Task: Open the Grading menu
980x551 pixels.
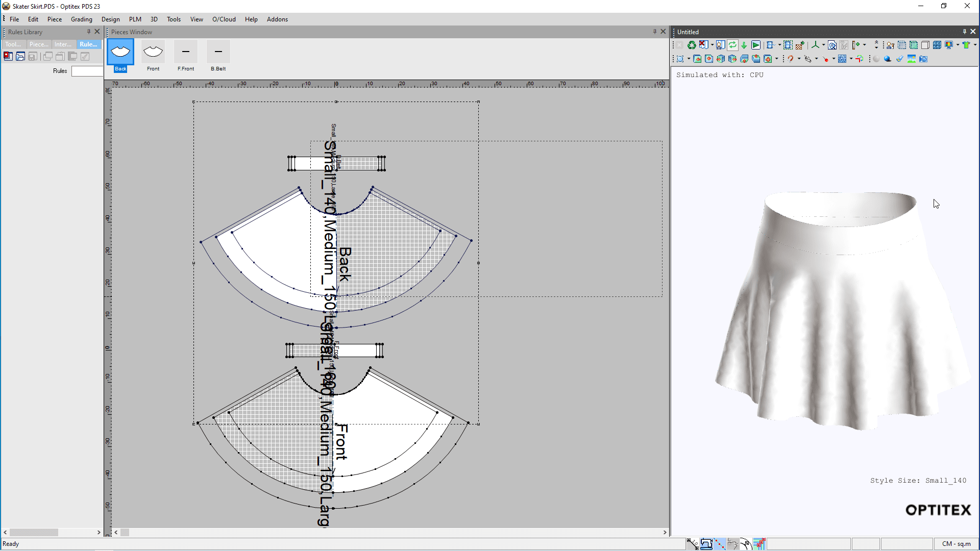Action: click(81, 19)
